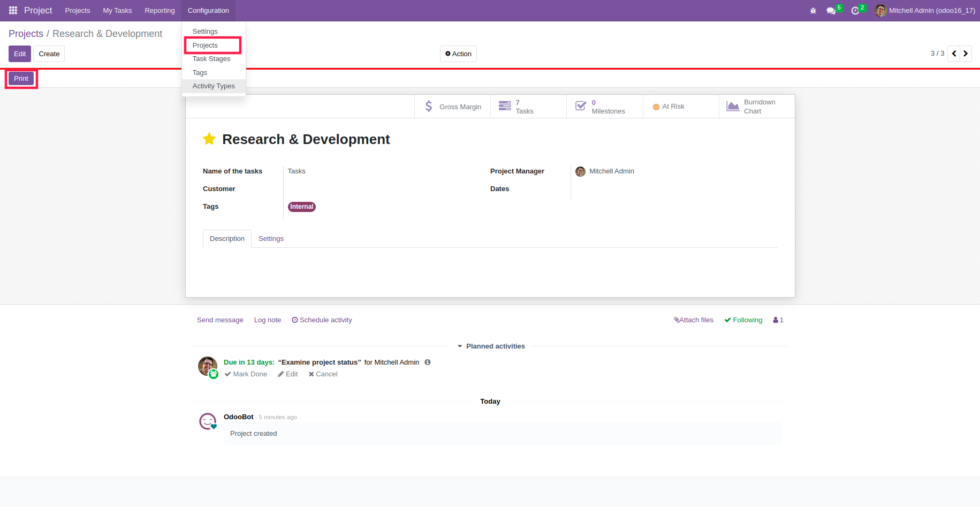Click the Print button
This screenshot has height=507, width=980.
point(21,79)
